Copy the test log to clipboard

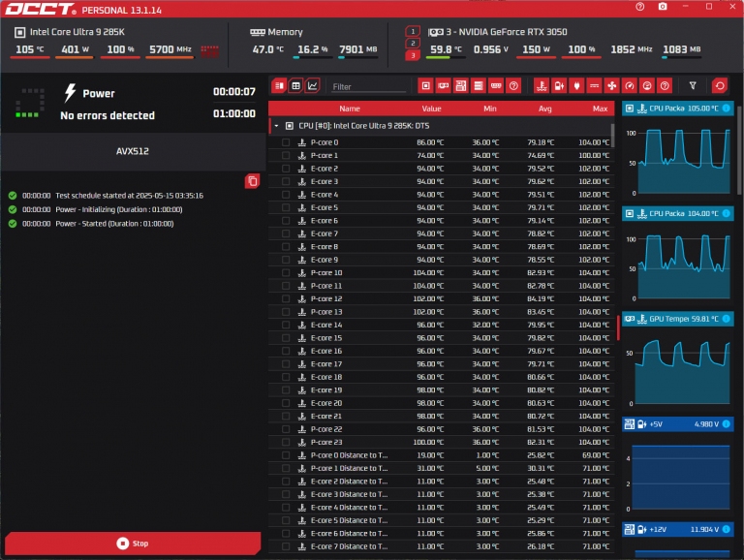tap(252, 181)
